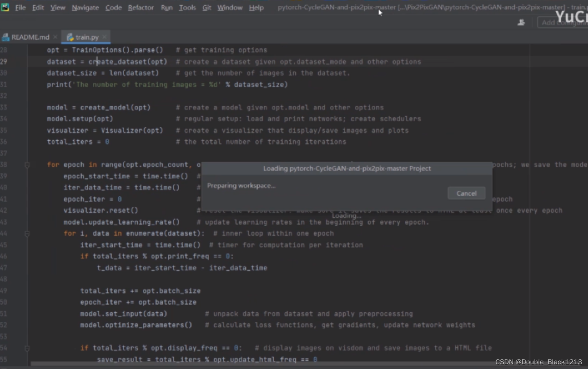Screen dimensions: 588x369
Task: Click 'create_model(opt)' on line 33
Action: point(115,107)
